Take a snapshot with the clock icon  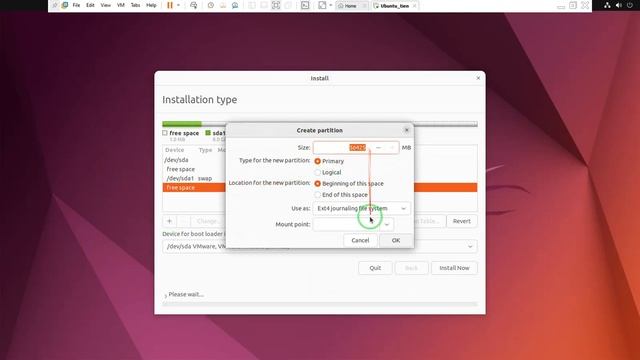(x=211, y=5)
